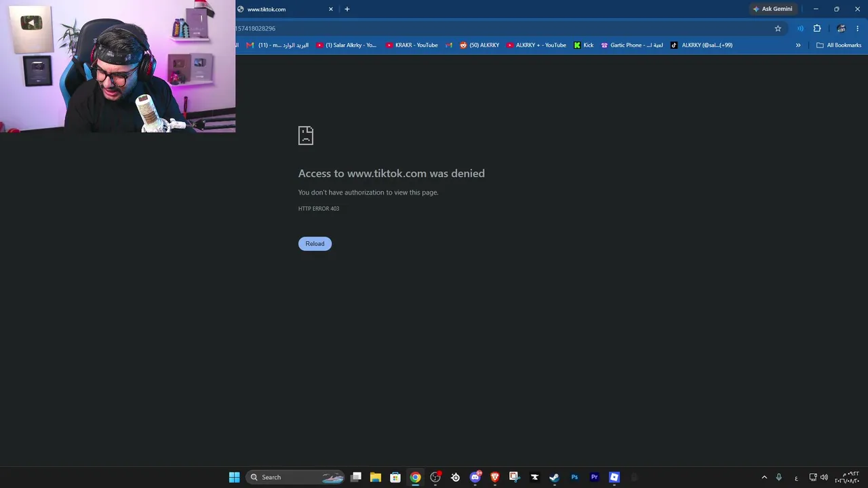This screenshot has height=488, width=868.
Task: Open Roblox from the taskbar
Action: click(x=614, y=477)
